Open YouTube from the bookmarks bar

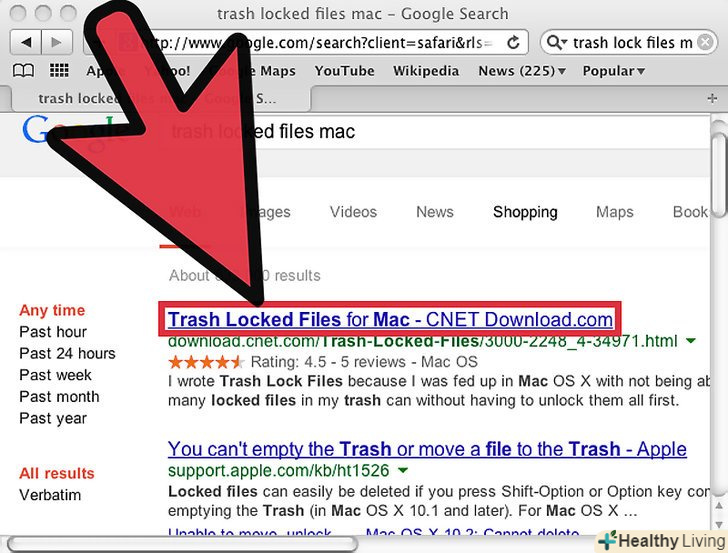point(344,71)
